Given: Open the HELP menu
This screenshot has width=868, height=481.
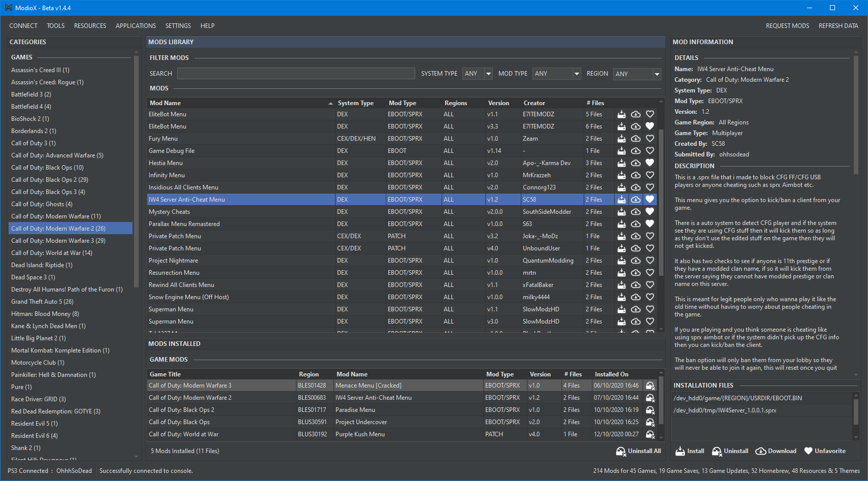Looking at the screenshot, I should click(208, 26).
